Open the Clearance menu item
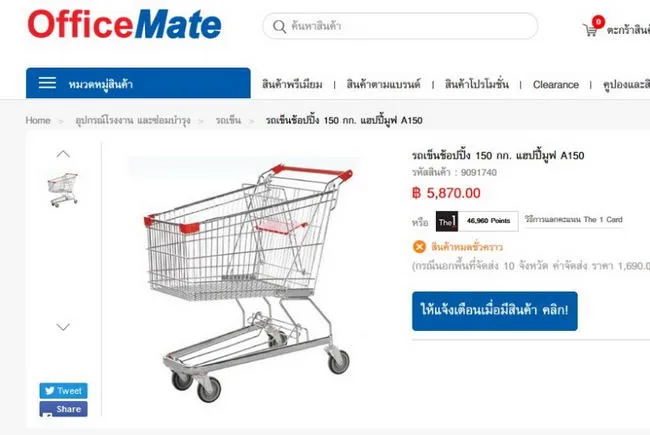The width and height of the screenshot is (650, 435). pos(555,85)
